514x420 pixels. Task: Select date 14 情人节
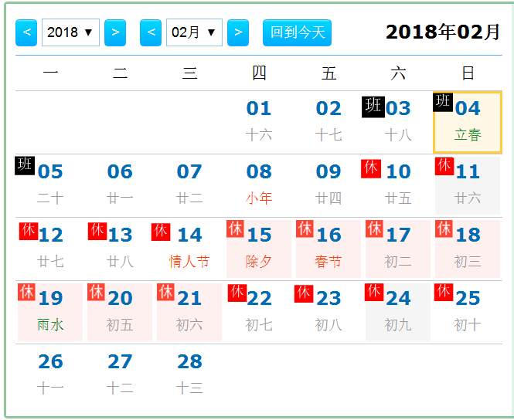(189, 249)
